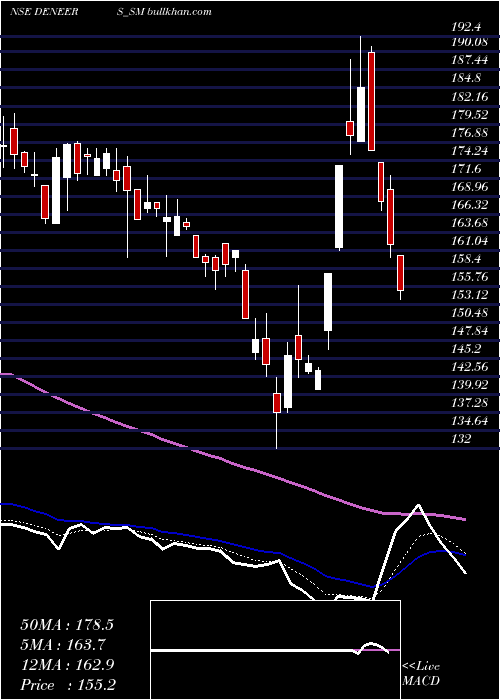
Task: Click the 147.84 price level label
Action: coord(468,331)
